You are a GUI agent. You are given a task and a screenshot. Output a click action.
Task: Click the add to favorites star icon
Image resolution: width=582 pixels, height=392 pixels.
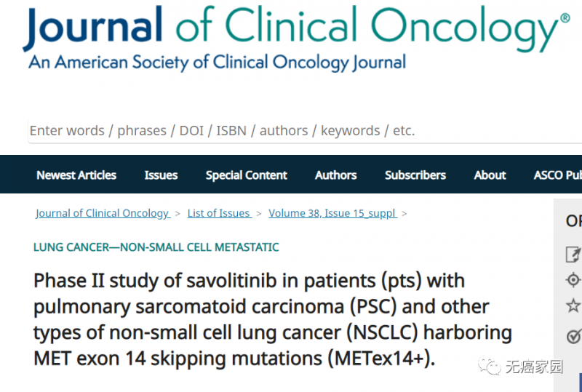(573, 305)
